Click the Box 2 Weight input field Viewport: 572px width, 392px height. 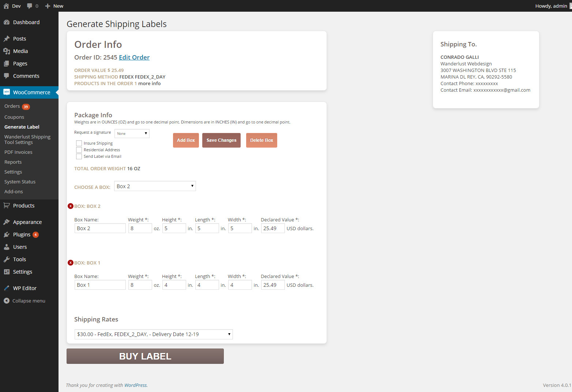140,228
